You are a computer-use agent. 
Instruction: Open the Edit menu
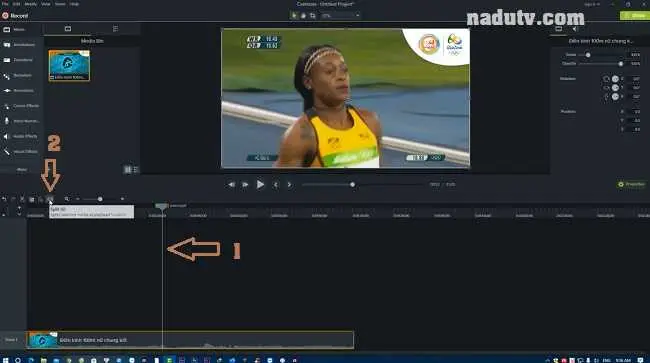pos(16,4)
